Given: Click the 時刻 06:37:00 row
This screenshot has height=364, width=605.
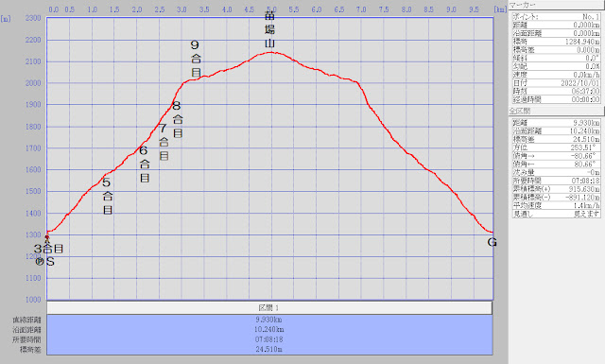Looking at the screenshot, I should click(557, 91).
